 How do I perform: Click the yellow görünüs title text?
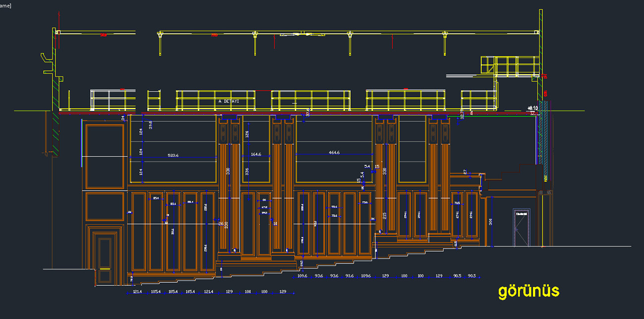pos(528,290)
